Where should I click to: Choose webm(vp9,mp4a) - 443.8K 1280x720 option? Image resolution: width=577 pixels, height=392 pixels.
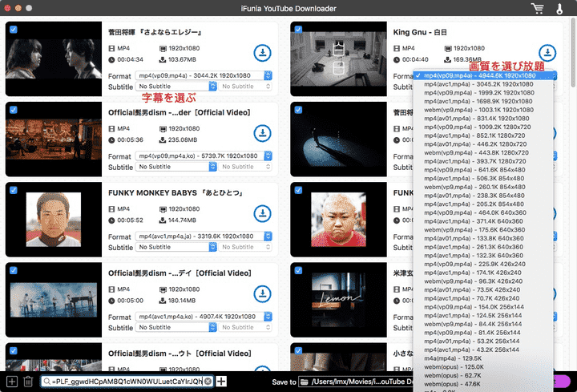pos(482,152)
